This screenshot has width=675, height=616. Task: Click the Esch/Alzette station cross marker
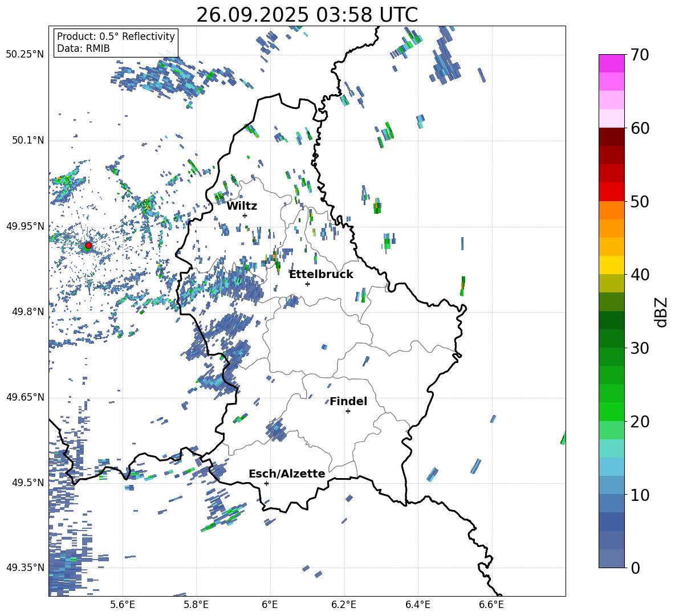pos(266,483)
